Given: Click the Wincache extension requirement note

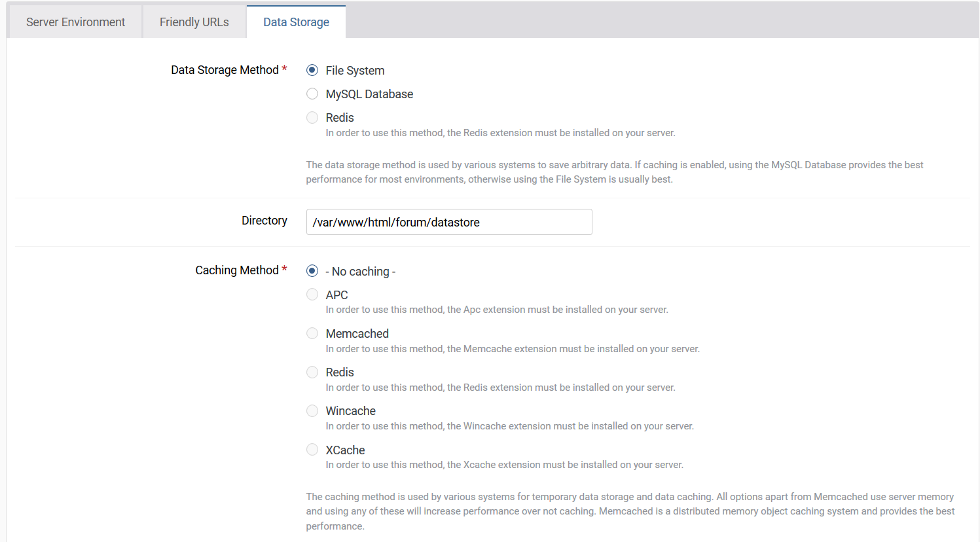Looking at the screenshot, I should 510,426.
